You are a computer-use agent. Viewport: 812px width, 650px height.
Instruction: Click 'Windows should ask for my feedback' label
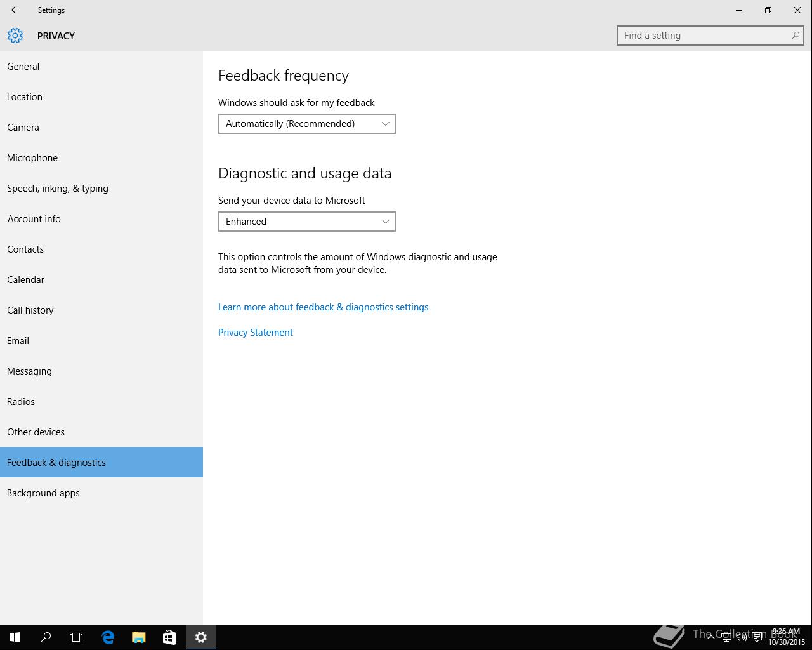tap(296, 103)
